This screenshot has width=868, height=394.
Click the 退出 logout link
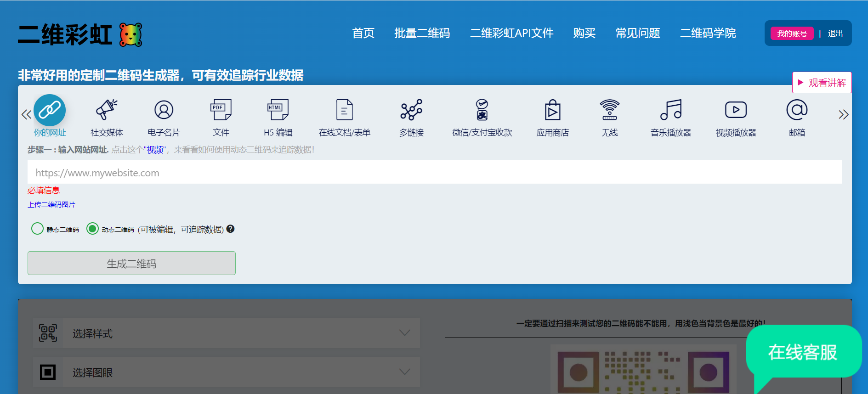(x=835, y=34)
